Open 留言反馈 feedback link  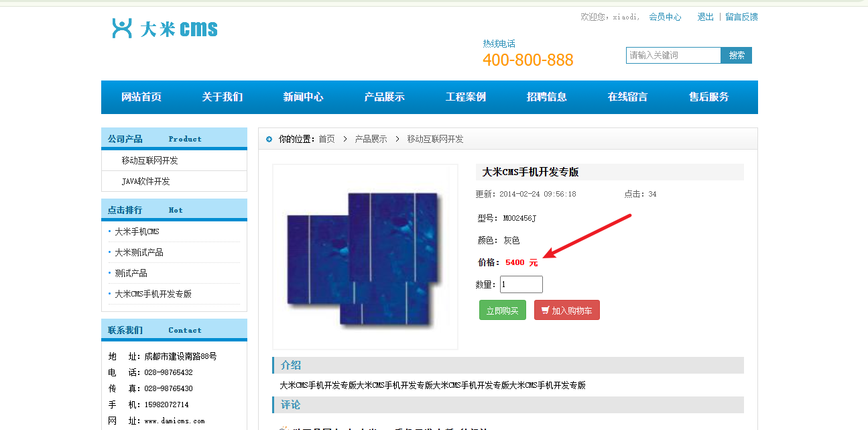pyautogui.click(x=741, y=17)
